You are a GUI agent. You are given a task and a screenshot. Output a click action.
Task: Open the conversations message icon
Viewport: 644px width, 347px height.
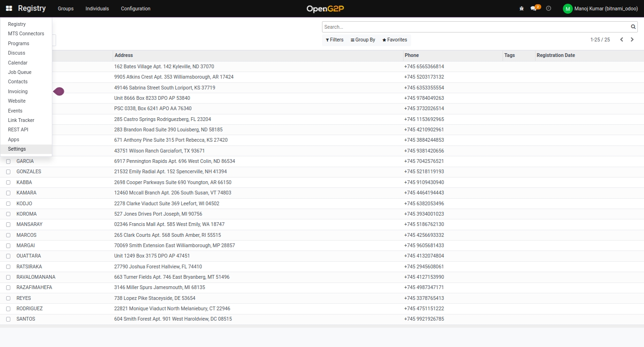534,8
